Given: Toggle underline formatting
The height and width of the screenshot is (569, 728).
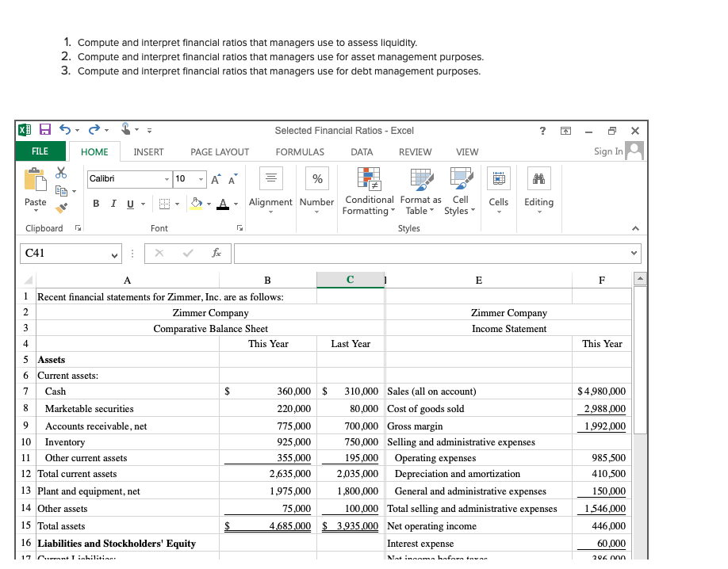Looking at the screenshot, I should pos(131,204).
